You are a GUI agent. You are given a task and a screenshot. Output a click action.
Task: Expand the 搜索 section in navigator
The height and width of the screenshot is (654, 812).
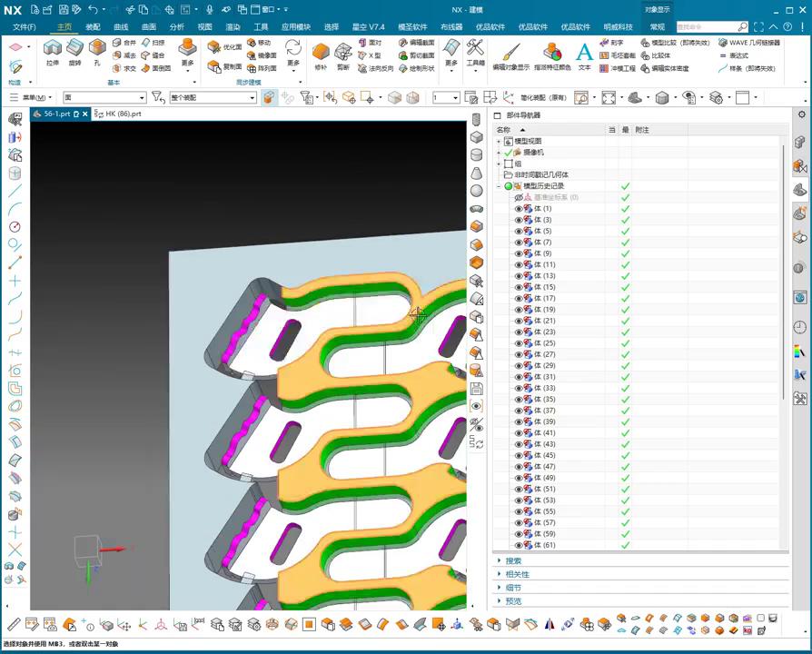tap(513, 561)
